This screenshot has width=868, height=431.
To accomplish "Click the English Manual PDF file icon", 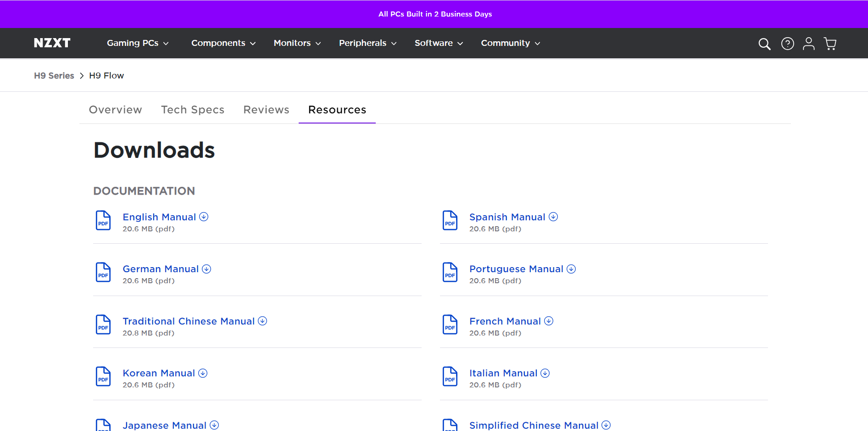I will pos(103,221).
